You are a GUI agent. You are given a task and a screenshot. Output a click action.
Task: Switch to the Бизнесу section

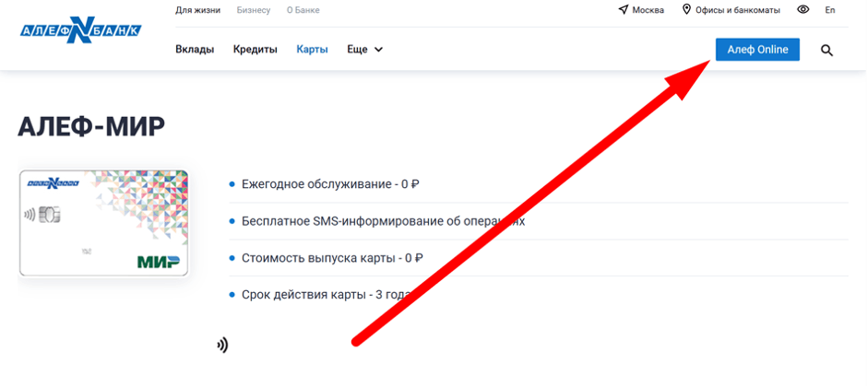[x=254, y=10]
